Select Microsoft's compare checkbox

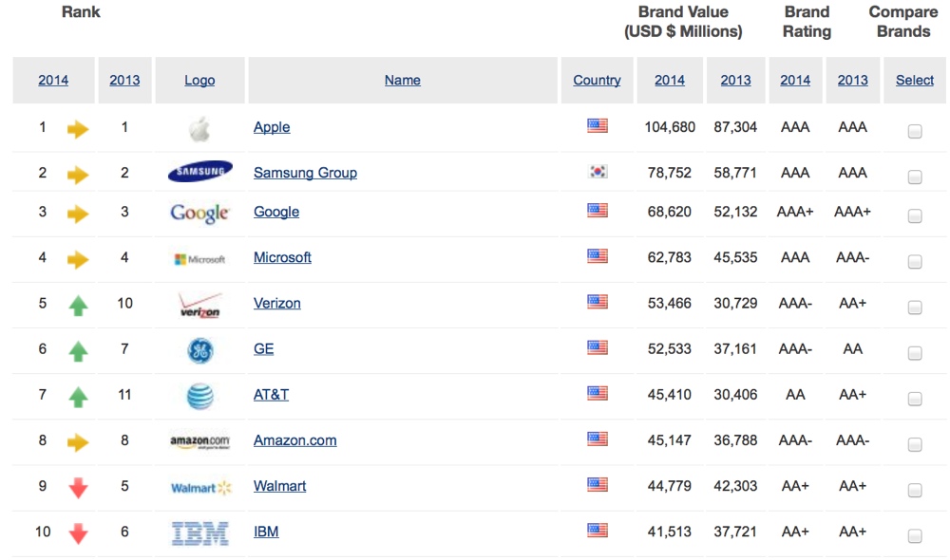pos(914,262)
